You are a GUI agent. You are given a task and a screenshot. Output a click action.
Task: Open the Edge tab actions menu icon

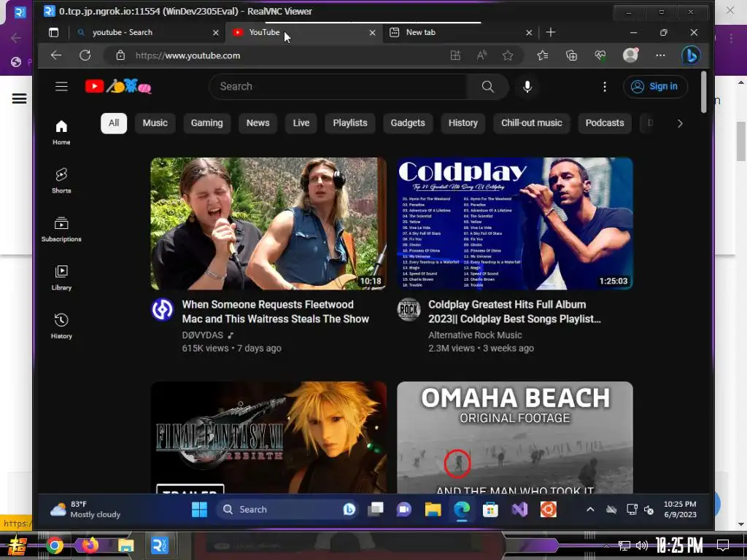pyautogui.click(x=54, y=32)
